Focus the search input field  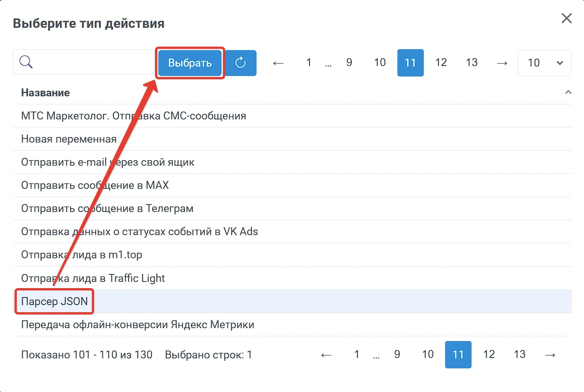(x=85, y=62)
